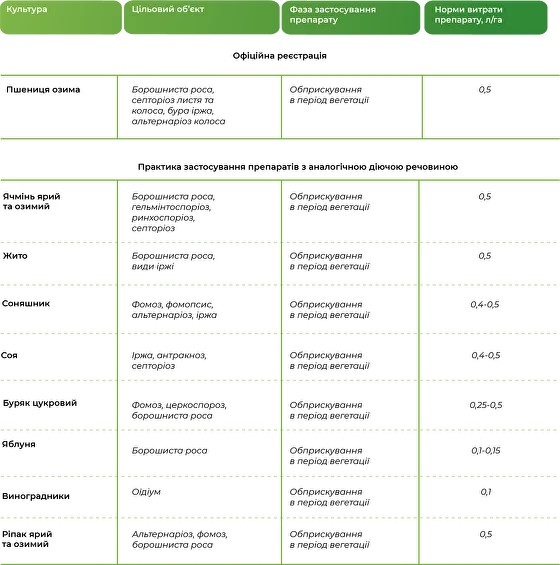Image resolution: width=560 pixels, height=565 pixels.
Task: Click the 'Жито' crop row label
Action: (15, 256)
